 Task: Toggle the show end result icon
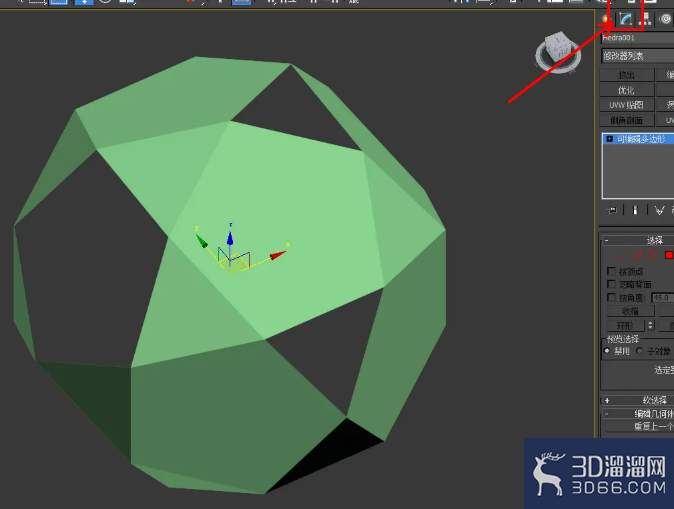[635, 210]
